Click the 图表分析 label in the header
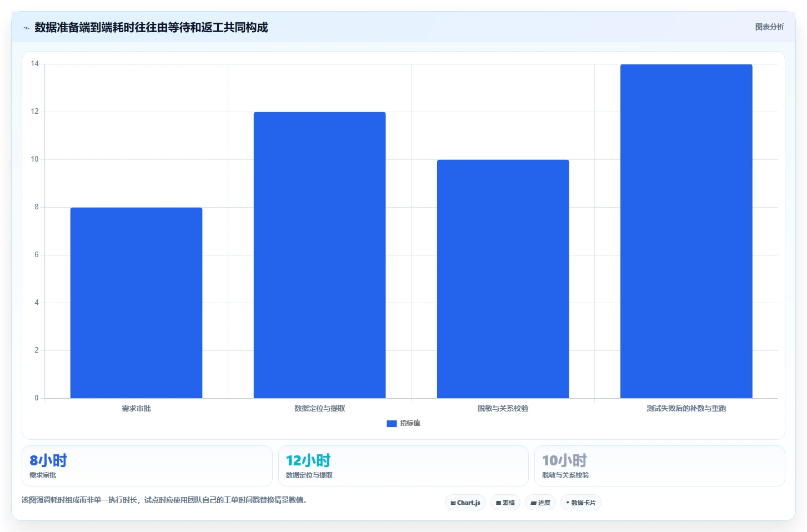807x532 pixels. (769, 27)
